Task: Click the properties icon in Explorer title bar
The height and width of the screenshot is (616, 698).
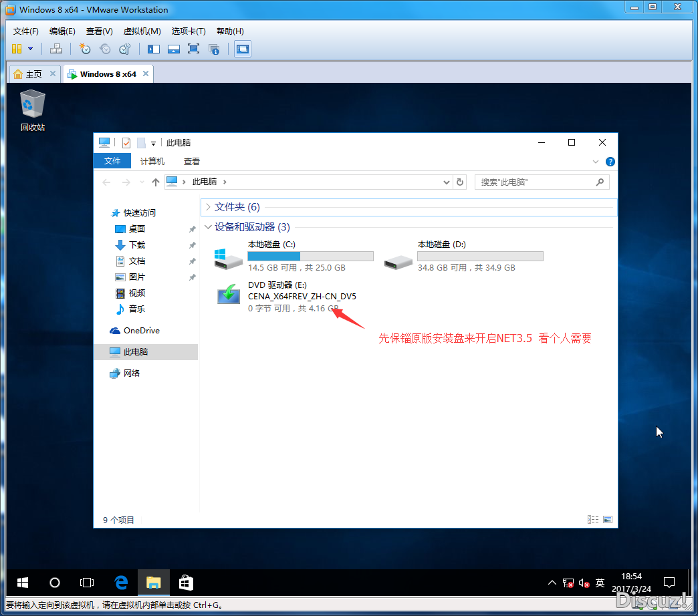Action: click(126, 143)
